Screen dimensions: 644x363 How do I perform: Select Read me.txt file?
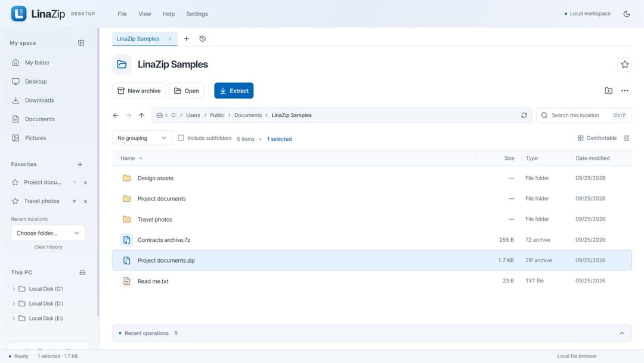pos(371,281)
